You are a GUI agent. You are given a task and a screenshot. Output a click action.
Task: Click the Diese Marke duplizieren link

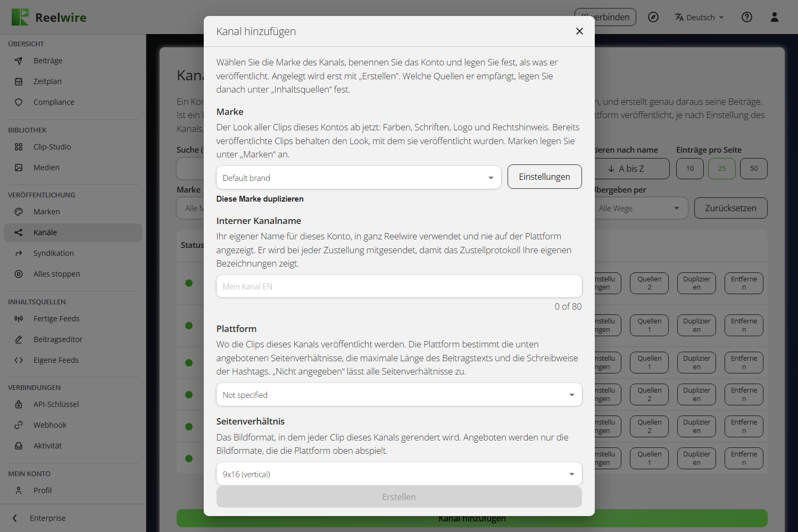click(x=260, y=199)
